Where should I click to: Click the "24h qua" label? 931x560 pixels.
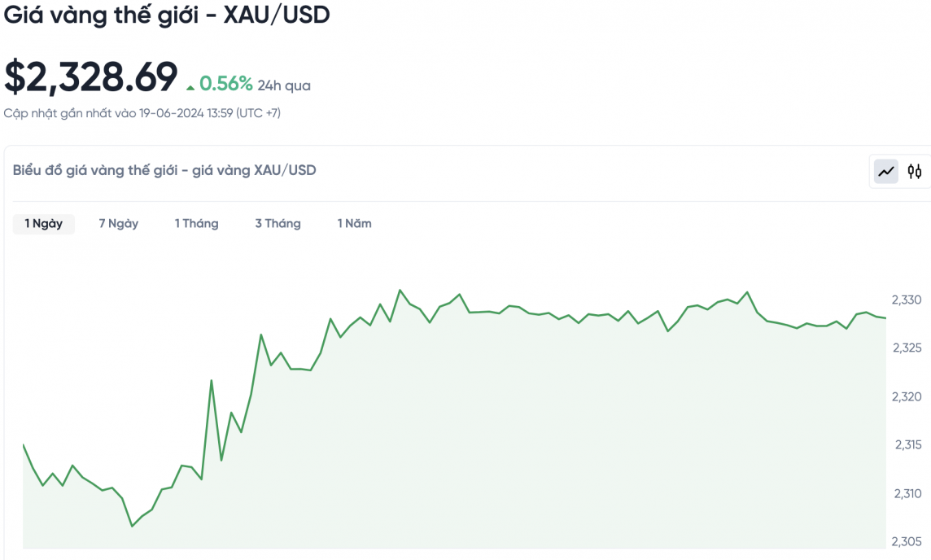click(284, 85)
